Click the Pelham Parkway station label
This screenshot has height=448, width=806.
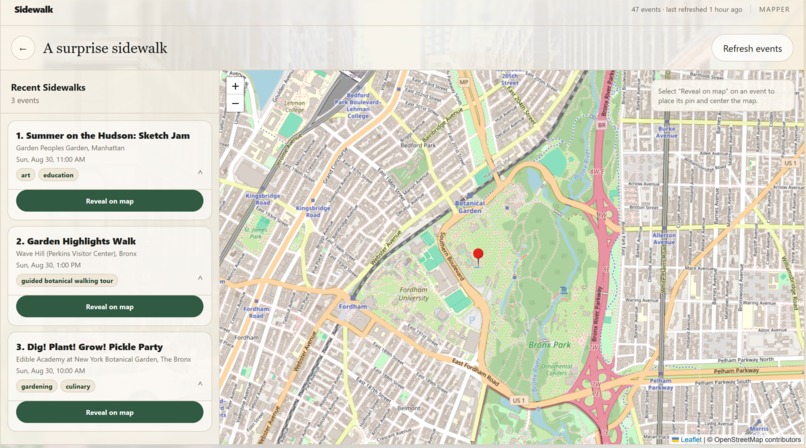pos(661,384)
